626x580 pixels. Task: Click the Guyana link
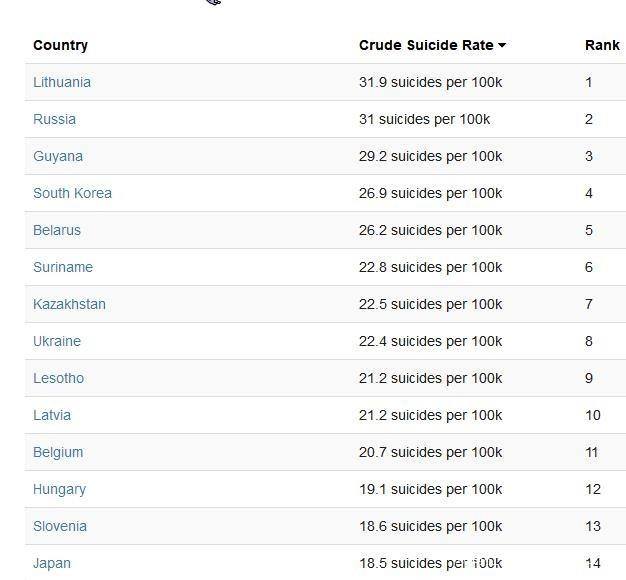point(58,156)
